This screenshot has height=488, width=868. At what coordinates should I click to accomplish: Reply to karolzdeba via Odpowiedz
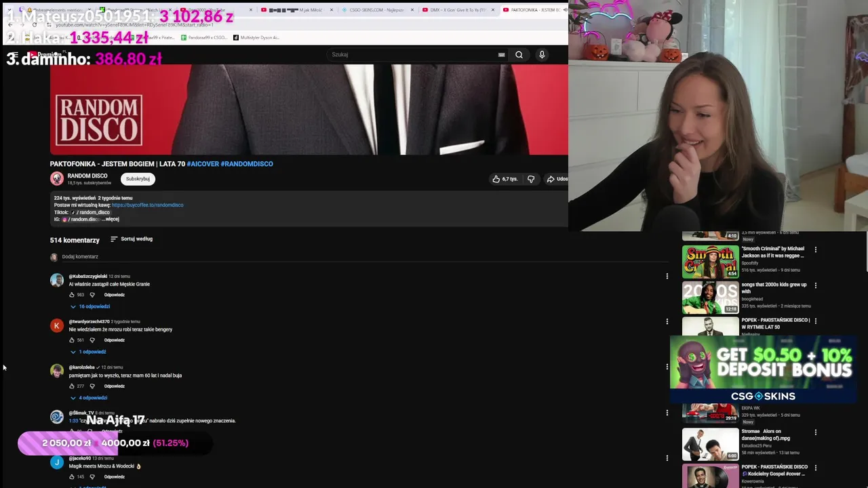coord(114,386)
